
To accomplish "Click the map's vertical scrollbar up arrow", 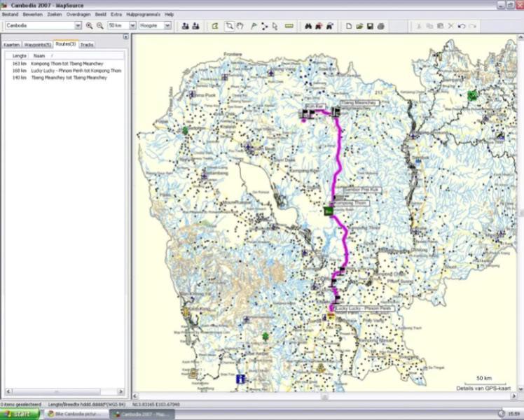I will point(520,37).
